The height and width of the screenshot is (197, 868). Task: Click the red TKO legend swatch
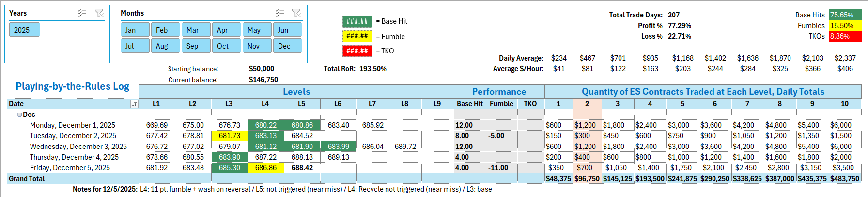(357, 50)
